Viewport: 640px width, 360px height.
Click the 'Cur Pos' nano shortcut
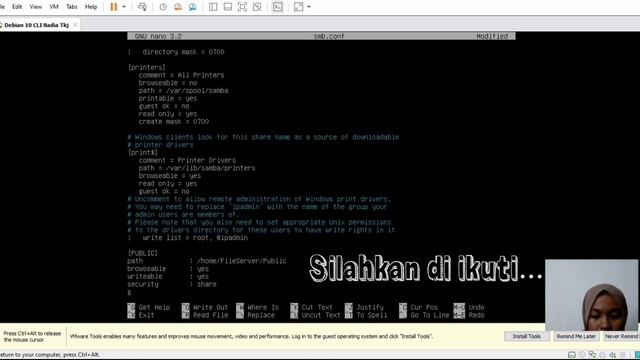[418, 307]
